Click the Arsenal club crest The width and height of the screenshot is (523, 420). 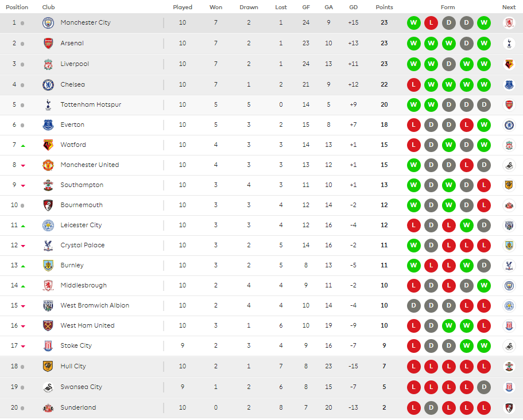pyautogui.click(x=48, y=44)
